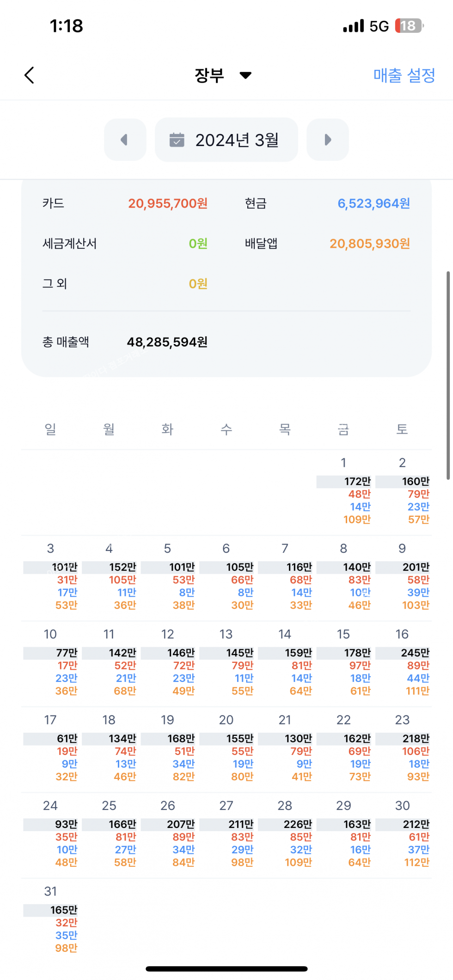Open the 장부 dropdown arrow

click(245, 75)
